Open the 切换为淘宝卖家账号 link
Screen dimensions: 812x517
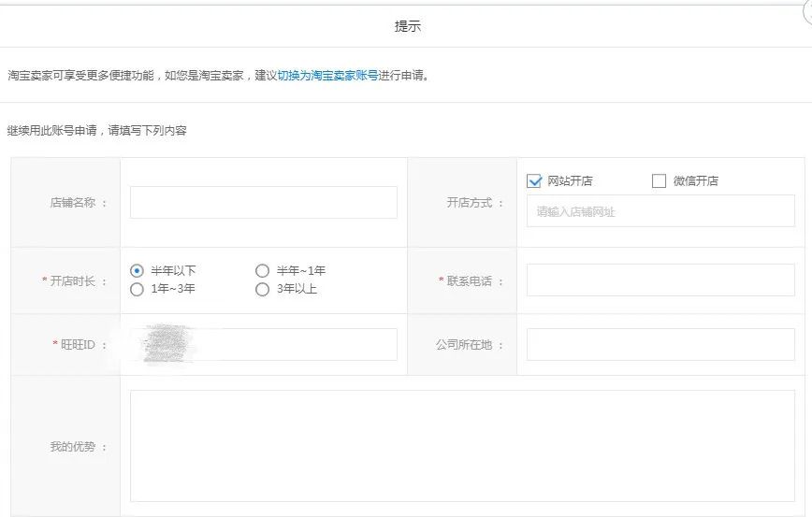point(327,76)
